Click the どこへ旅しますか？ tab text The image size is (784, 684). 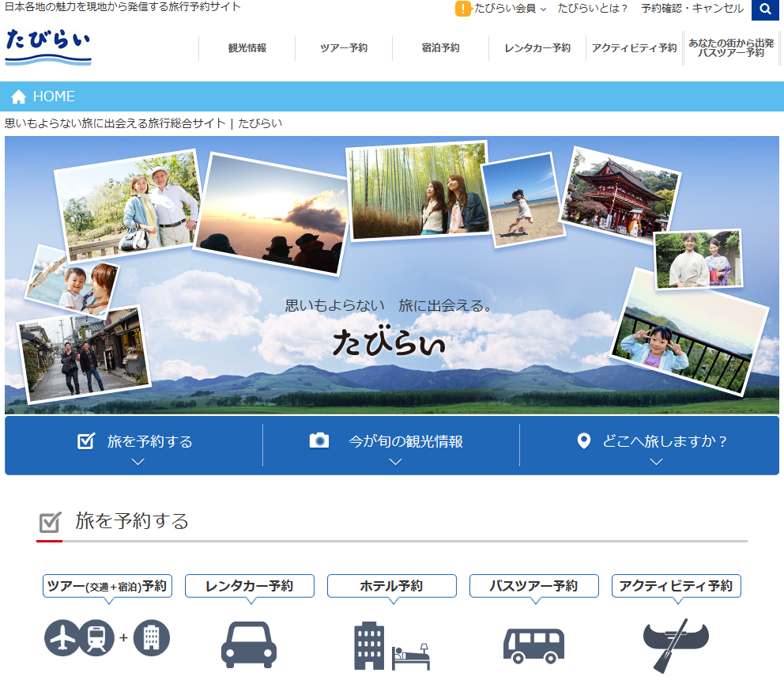[x=665, y=440]
